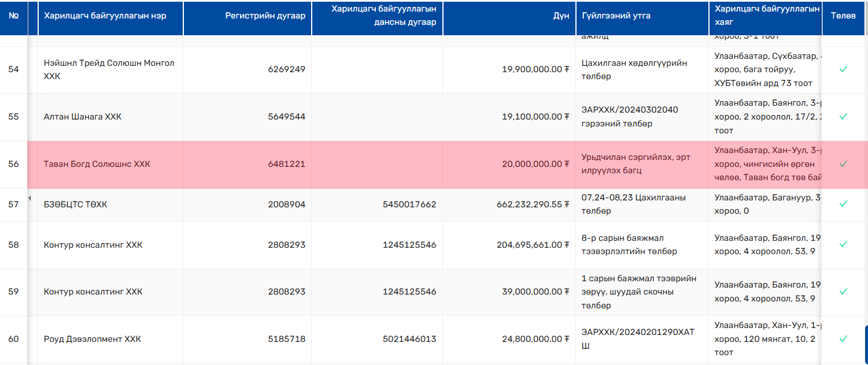This screenshot has width=868, height=365.
Task: Click the description ЭАРХХК/20240201290ХАТШ
Action: [638, 339]
